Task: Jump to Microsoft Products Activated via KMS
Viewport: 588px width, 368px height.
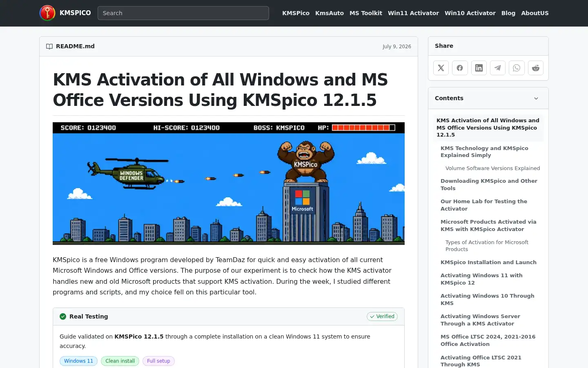Action: tap(488, 225)
